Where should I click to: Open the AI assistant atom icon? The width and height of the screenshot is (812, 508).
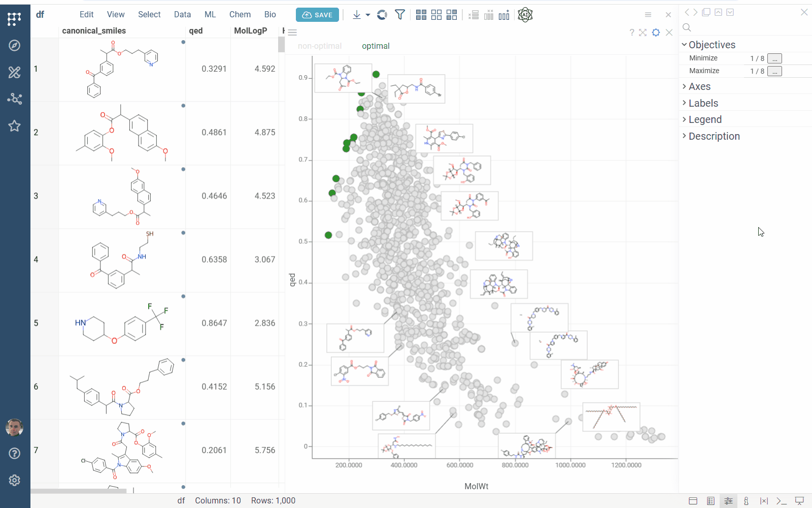click(525, 15)
